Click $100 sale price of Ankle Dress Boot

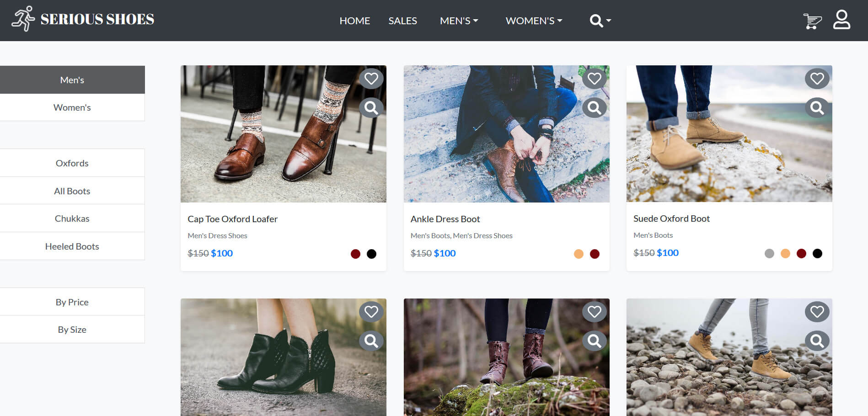[x=445, y=253]
